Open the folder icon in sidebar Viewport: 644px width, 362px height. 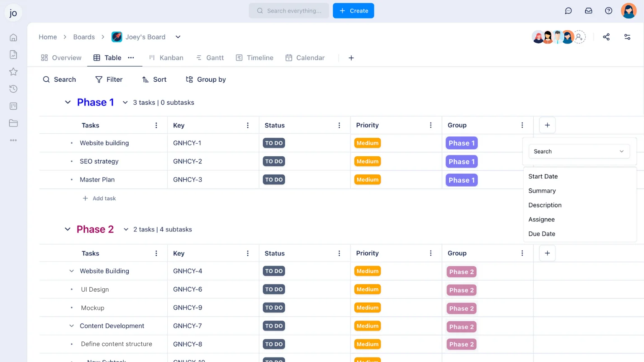coord(13,123)
